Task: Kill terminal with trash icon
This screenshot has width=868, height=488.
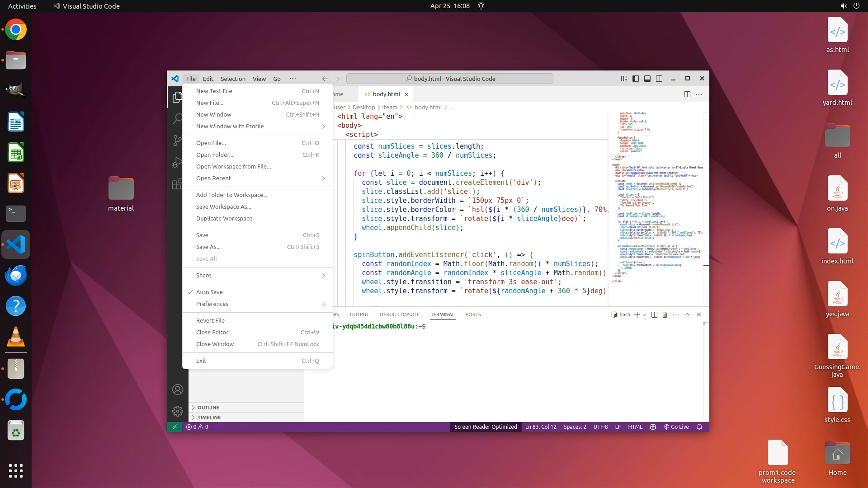Action: coord(665,314)
